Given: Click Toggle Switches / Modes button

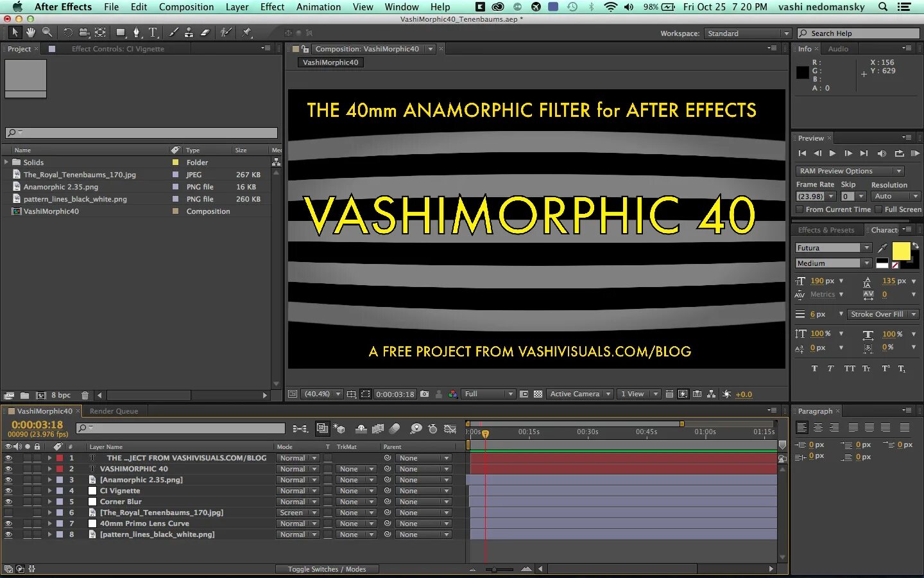Looking at the screenshot, I should (327, 569).
